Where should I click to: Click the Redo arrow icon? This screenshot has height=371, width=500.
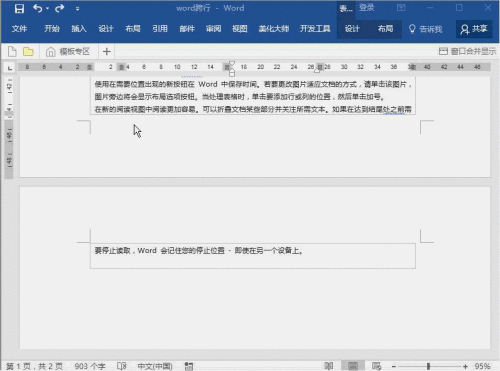pos(59,8)
